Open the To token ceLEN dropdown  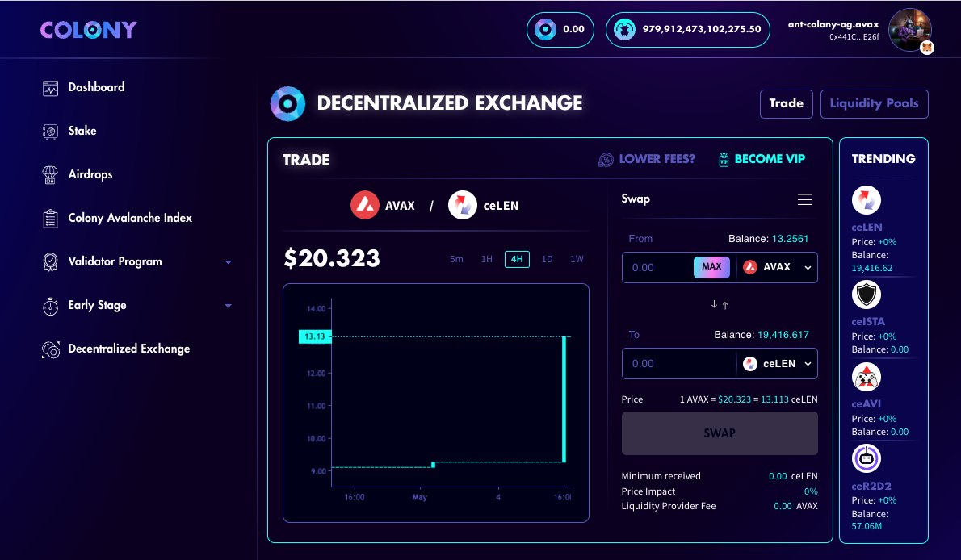777,364
